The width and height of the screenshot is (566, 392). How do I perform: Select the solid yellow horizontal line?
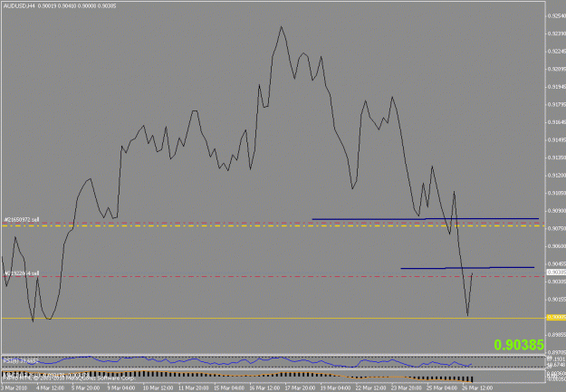click(273, 318)
